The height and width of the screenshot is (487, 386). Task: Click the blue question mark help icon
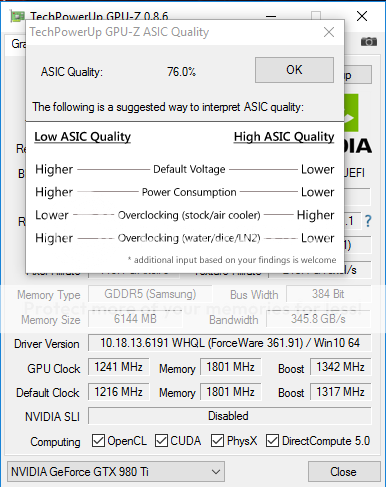368,221
